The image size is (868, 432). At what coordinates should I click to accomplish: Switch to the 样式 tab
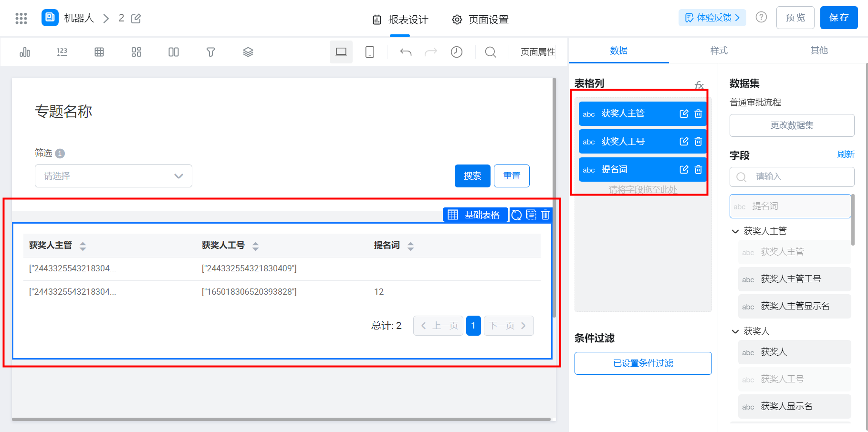719,51
